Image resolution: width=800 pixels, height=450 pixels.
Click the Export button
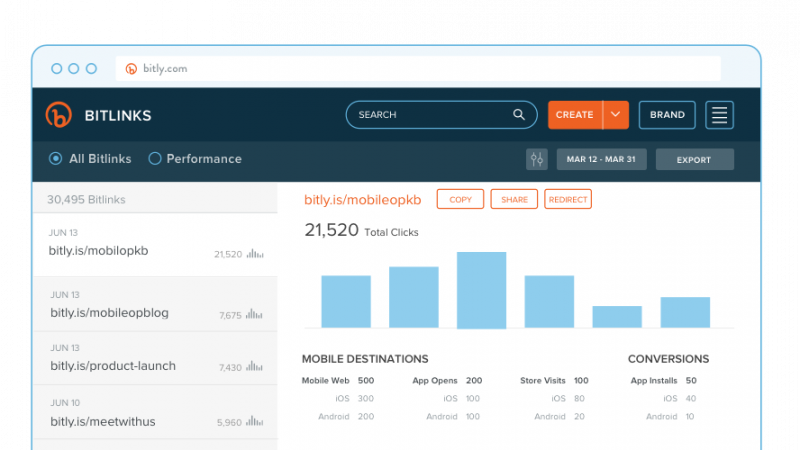click(694, 160)
